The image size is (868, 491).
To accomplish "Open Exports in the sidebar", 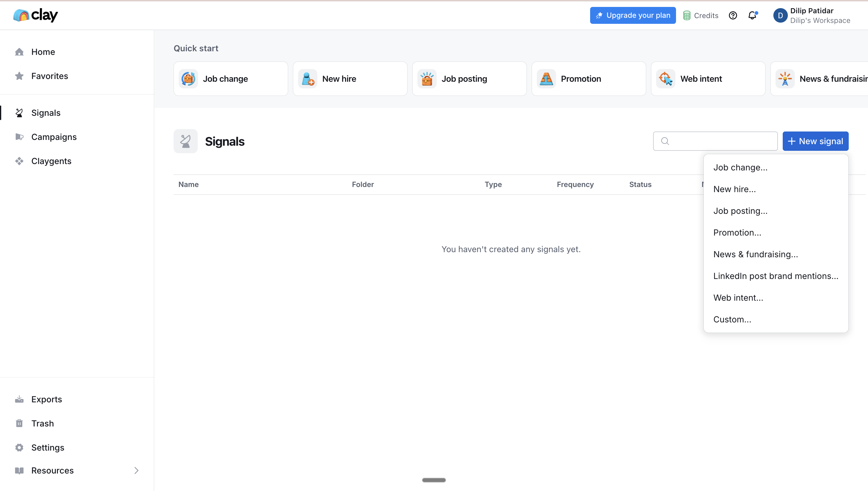I will 46,399.
